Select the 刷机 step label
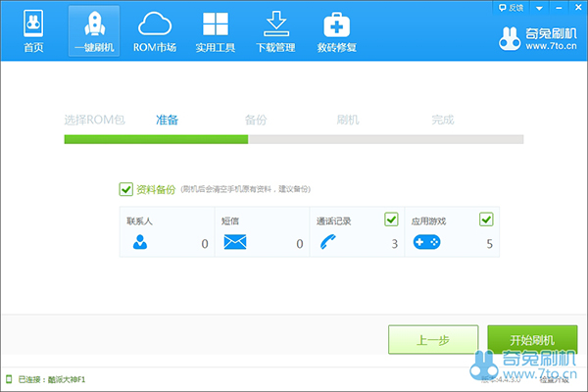Viewport: 588px width, 392px height. pos(348,120)
